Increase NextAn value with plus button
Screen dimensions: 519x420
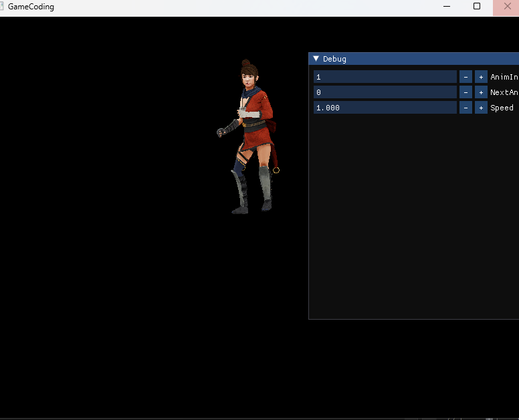pyautogui.click(x=481, y=92)
